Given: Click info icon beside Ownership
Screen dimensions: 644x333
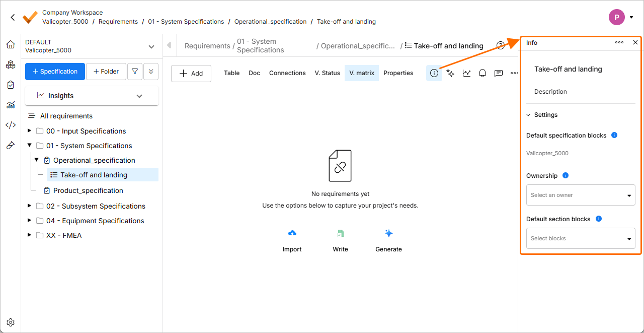Looking at the screenshot, I should 566,175.
